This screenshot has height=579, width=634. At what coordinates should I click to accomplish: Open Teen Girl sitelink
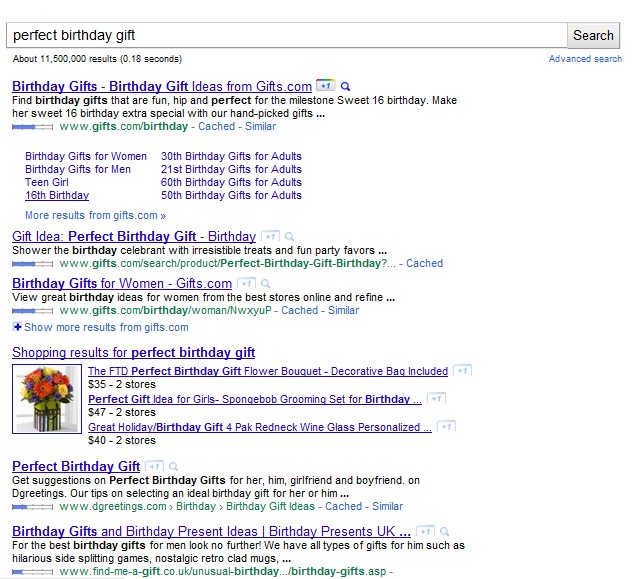47,182
